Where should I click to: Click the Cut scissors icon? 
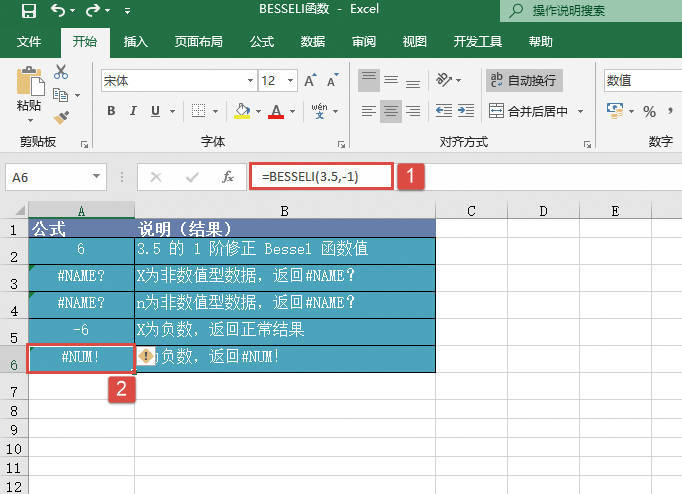point(61,72)
